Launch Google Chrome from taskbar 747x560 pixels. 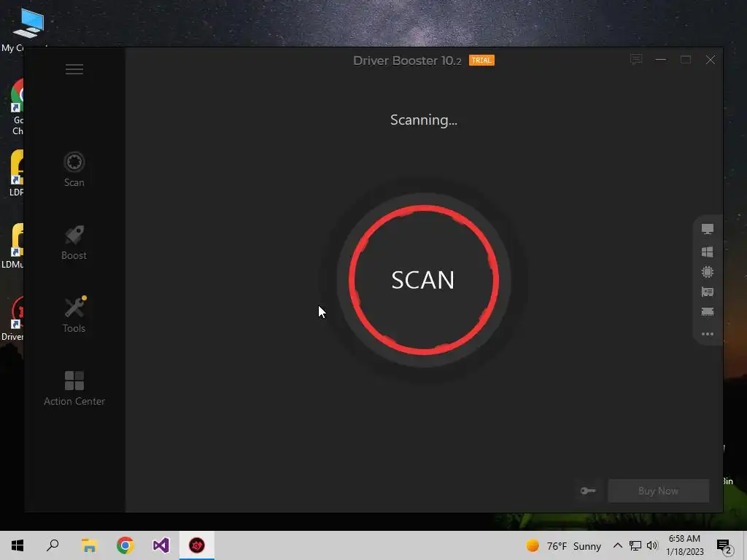(x=125, y=545)
